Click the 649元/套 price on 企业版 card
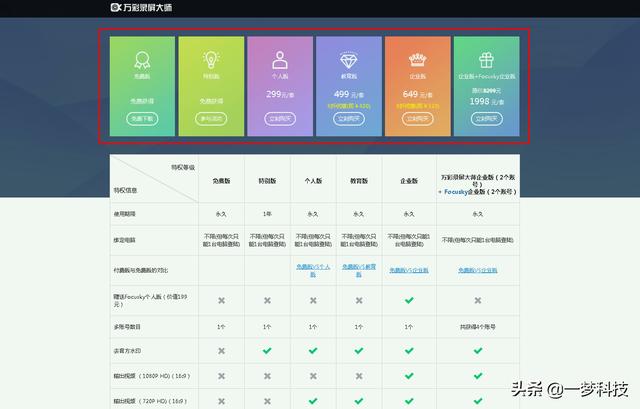This screenshot has width=640, height=409. pos(418,94)
